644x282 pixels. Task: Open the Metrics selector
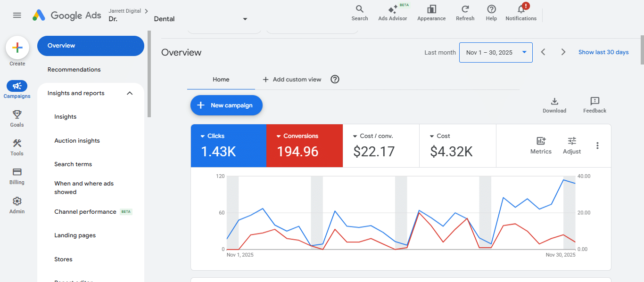[x=541, y=141]
